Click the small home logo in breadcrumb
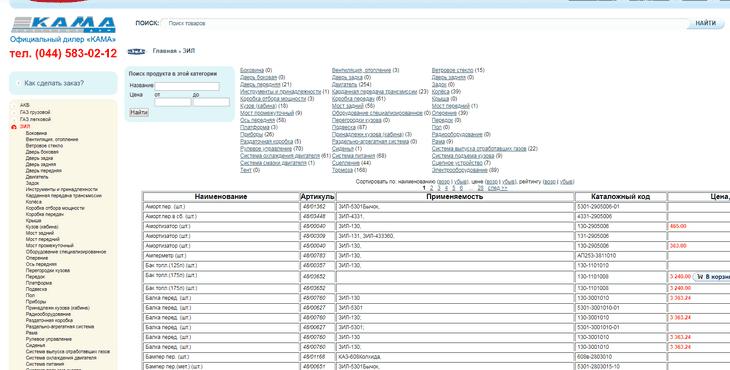 (x=136, y=51)
